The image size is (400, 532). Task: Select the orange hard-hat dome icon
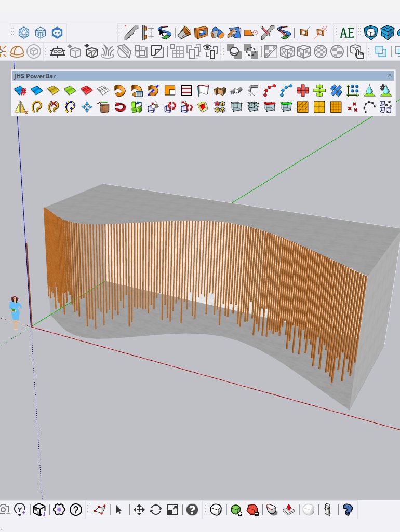click(17, 51)
